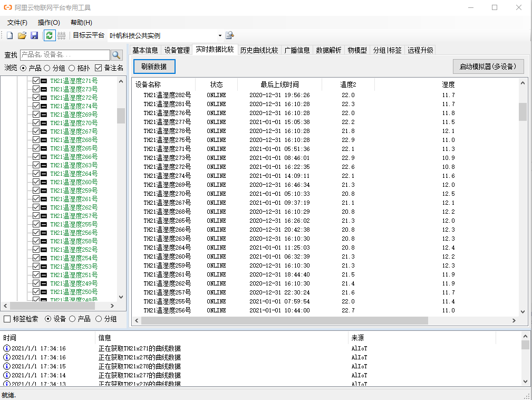Click the grayed grid toolbar icon

pos(61,35)
